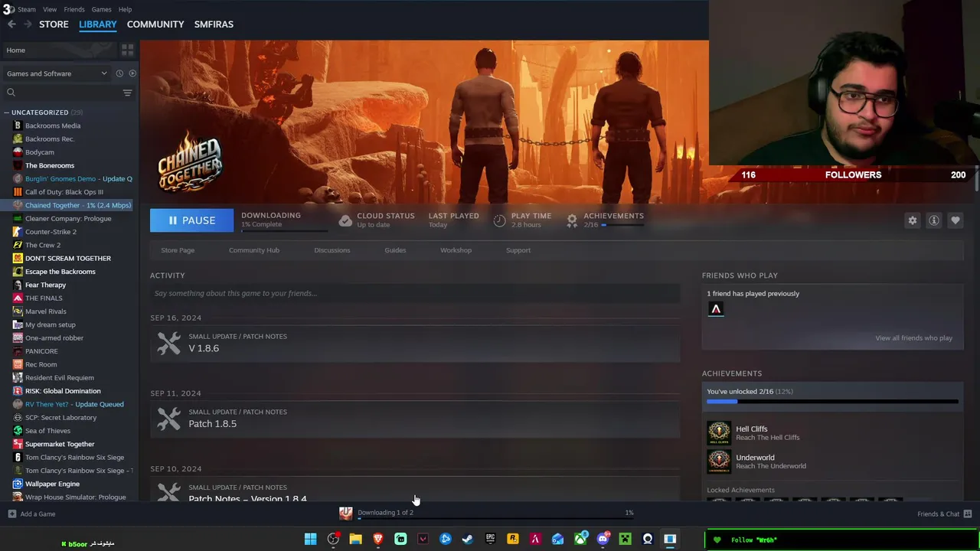Screen dimensions: 980x551
Task: Click the Patch 1.8.5 wrench icon
Action: [x=169, y=419]
